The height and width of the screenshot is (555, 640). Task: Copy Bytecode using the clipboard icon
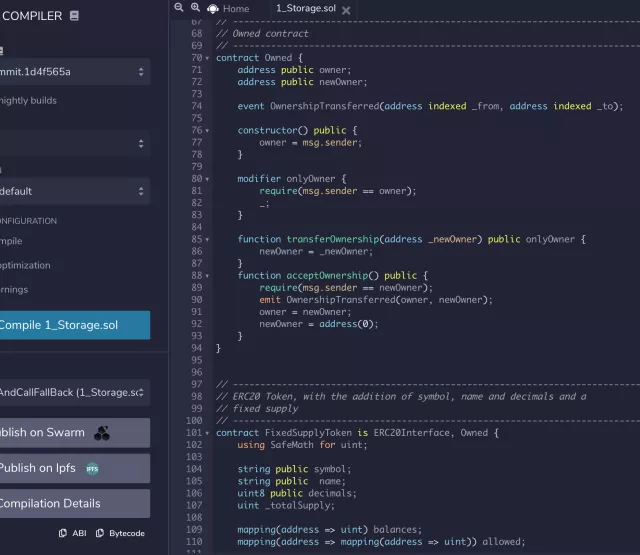100,533
